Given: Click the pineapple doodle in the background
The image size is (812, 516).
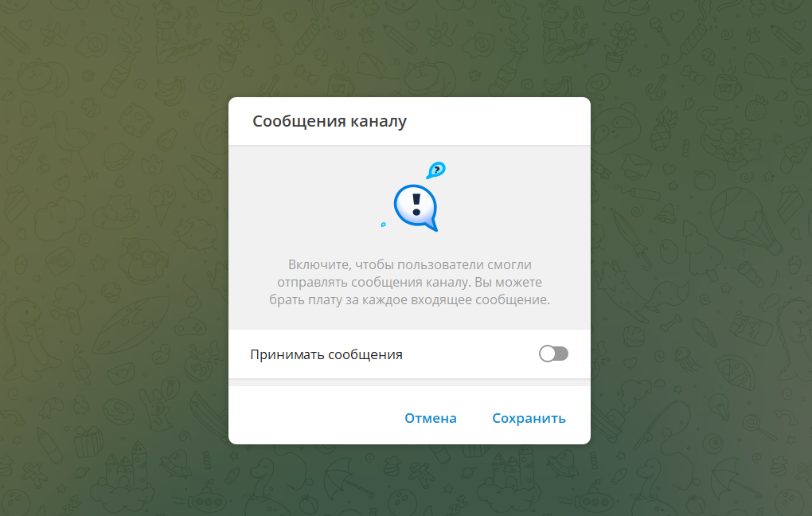Looking at the screenshot, I should click(662, 130).
